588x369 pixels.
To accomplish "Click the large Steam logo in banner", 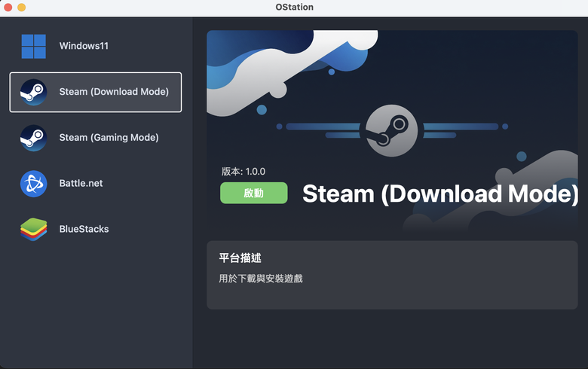I will 391,130.
